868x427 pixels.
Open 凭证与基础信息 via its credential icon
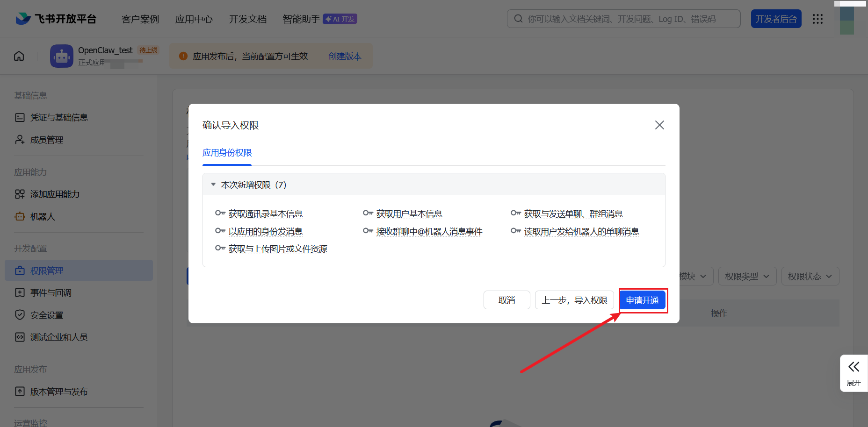point(20,117)
